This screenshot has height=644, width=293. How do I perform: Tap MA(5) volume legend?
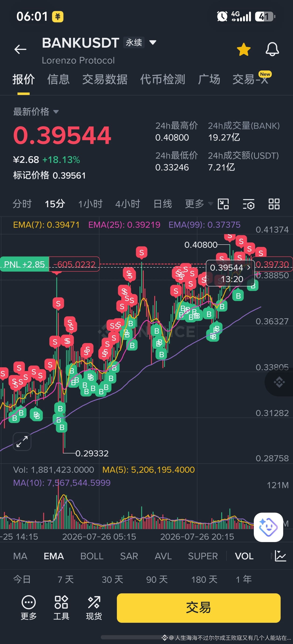[149, 469]
